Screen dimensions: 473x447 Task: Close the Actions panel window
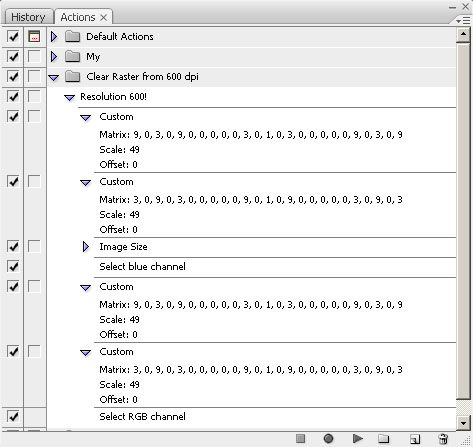tap(465, 6)
